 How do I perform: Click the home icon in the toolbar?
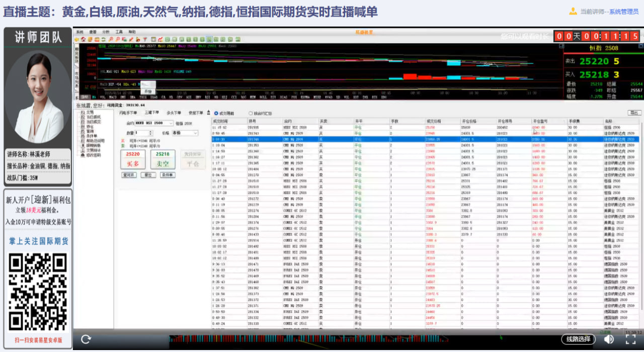tap(84, 39)
